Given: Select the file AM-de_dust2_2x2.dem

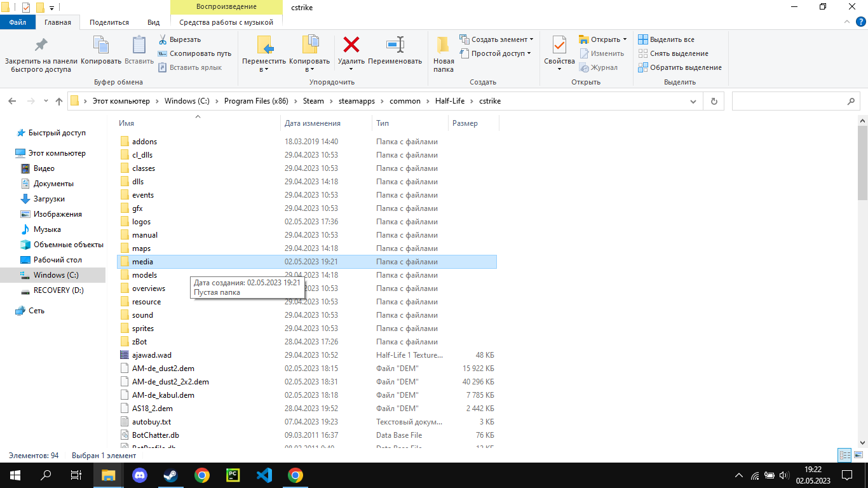Looking at the screenshot, I should (307, 382).
